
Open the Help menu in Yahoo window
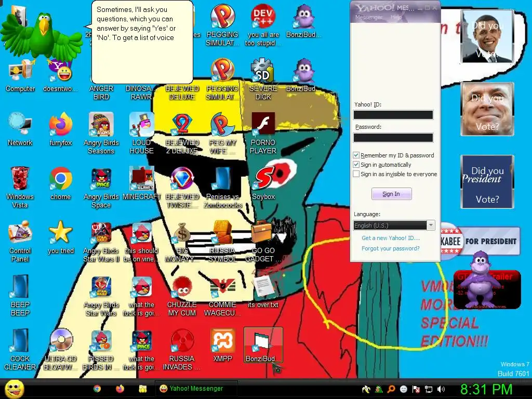pos(396,17)
